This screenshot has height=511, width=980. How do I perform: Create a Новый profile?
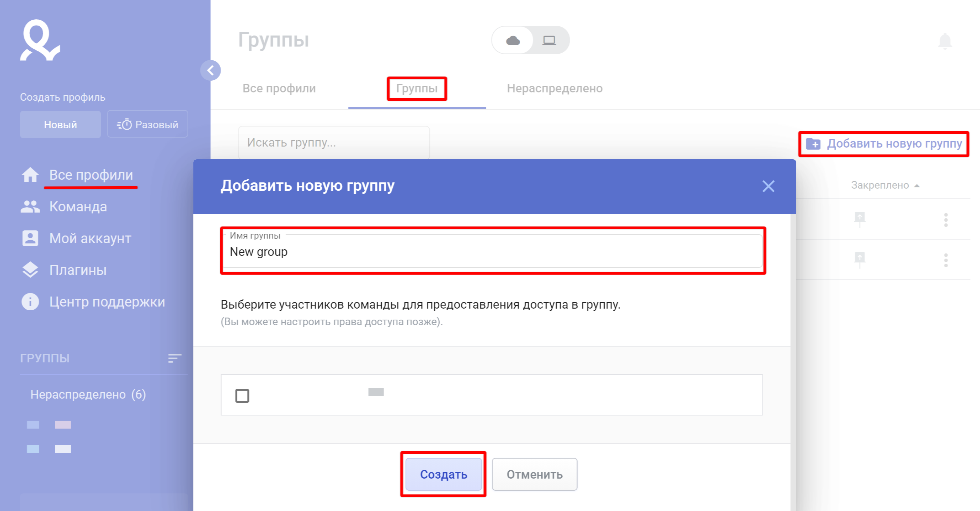click(x=61, y=124)
